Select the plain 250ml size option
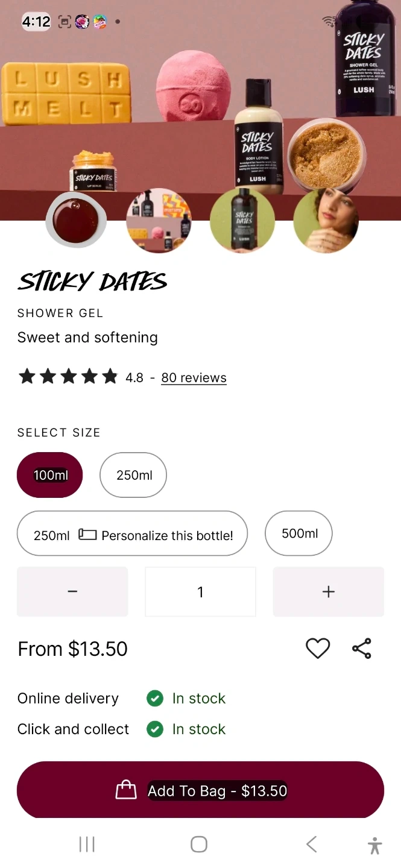The width and height of the screenshot is (401, 868). (133, 475)
